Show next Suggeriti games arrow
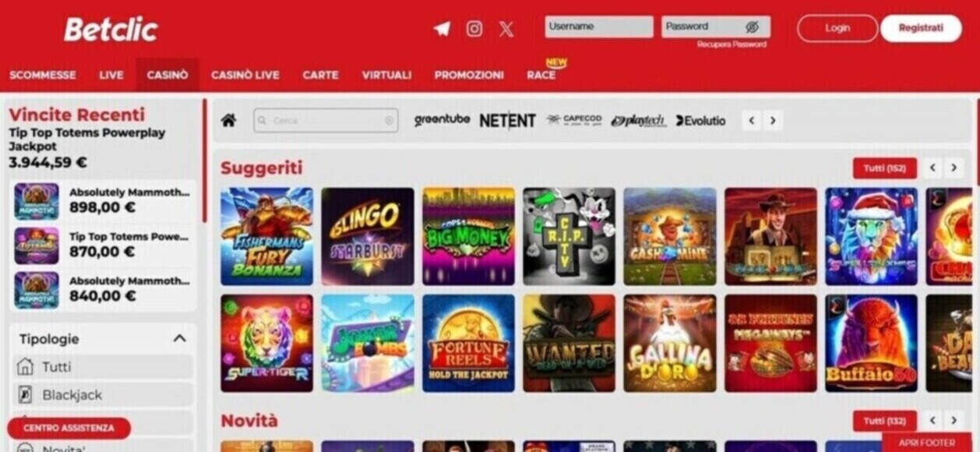The width and height of the screenshot is (980, 452). [x=954, y=168]
